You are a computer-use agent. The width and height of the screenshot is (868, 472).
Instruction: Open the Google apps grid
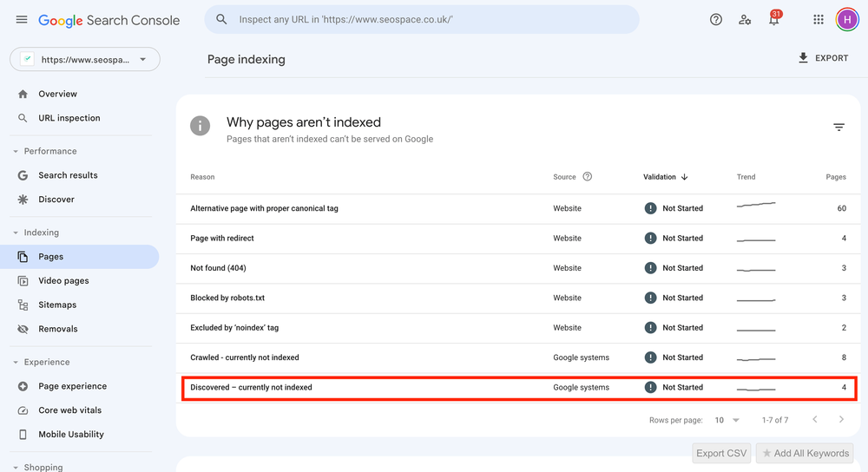tap(819, 20)
